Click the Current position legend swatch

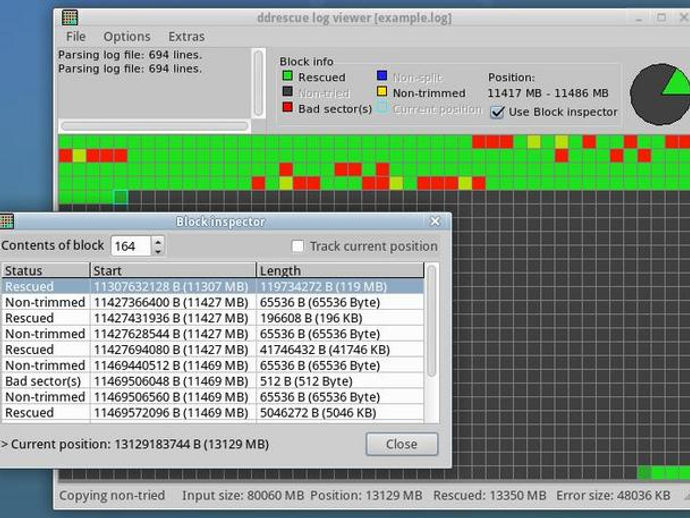(x=382, y=107)
